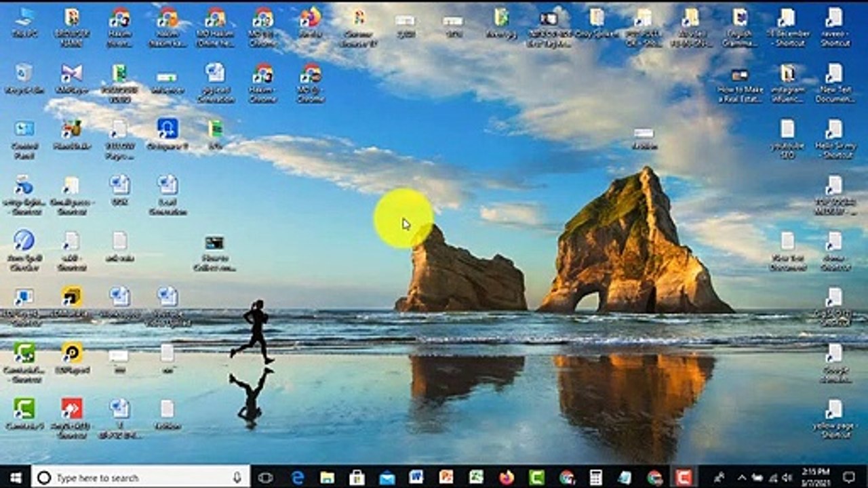868x488 pixels.
Task: Show hidden system tray icons
Action: click(742, 477)
